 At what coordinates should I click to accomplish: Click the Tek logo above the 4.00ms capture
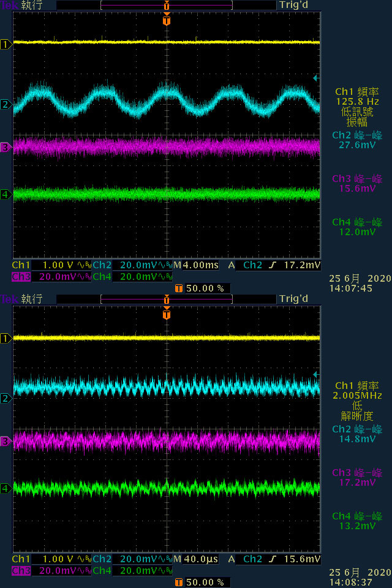tap(9, 6)
